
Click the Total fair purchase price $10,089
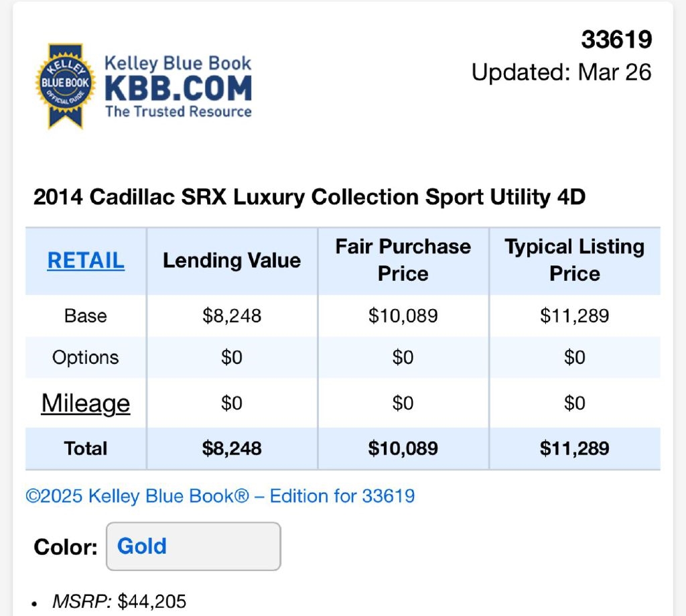[403, 448]
